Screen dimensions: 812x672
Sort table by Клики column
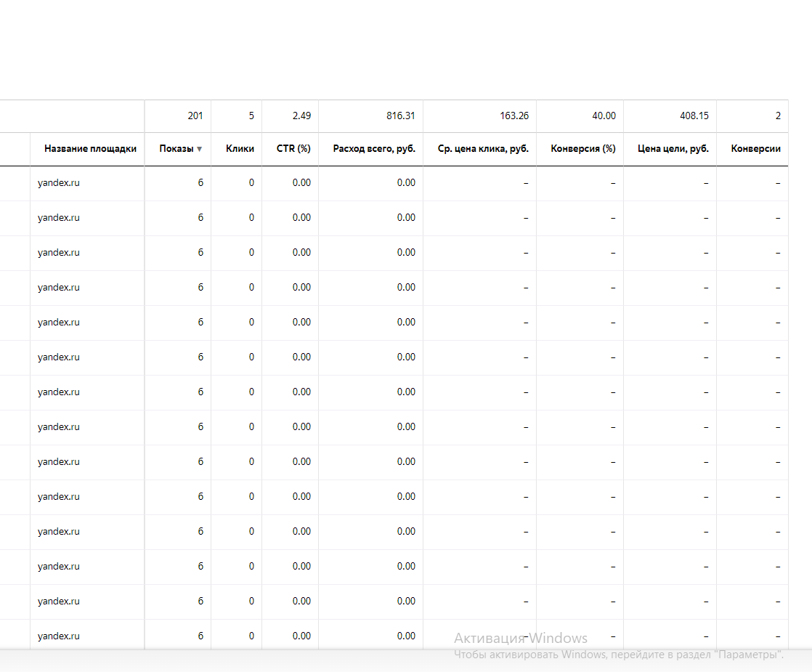[240, 149]
